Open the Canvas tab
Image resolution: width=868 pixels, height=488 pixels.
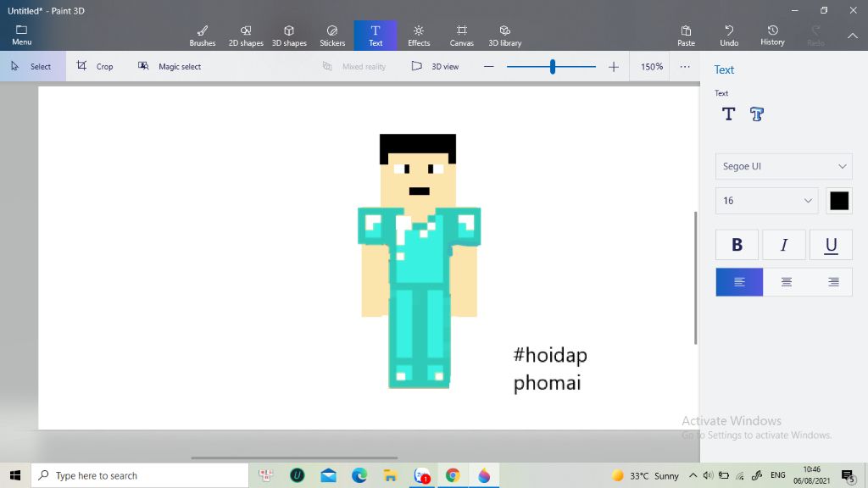(x=462, y=36)
